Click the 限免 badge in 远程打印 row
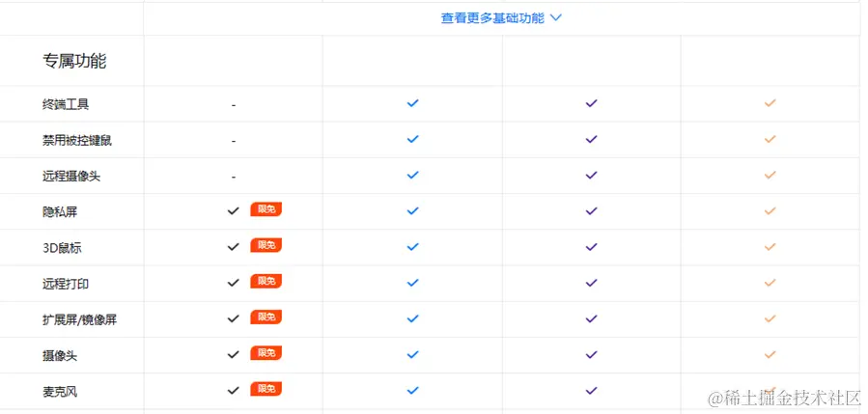The width and height of the screenshot is (868, 414). [266, 281]
